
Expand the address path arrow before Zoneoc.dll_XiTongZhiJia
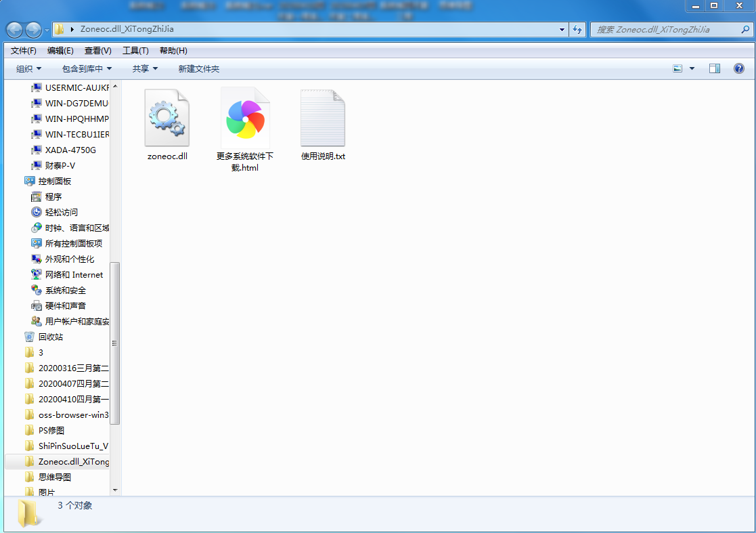72,29
